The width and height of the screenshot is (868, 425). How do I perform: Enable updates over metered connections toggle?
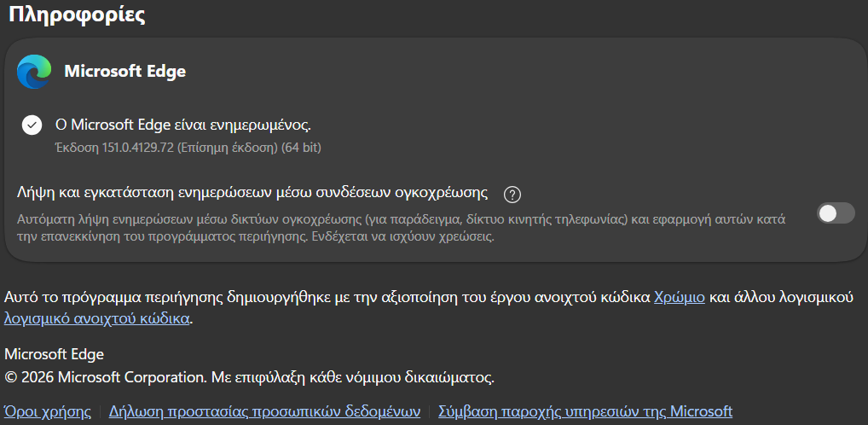pyautogui.click(x=836, y=213)
